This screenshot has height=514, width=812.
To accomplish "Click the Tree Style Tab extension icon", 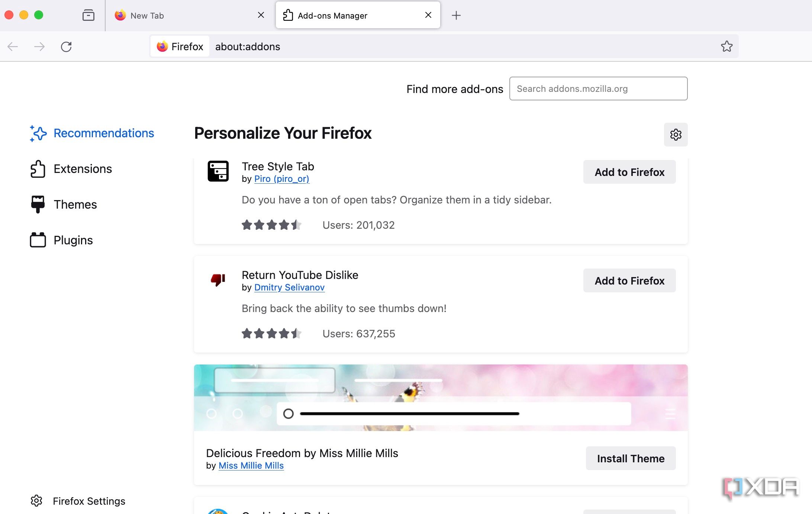I will (x=218, y=171).
